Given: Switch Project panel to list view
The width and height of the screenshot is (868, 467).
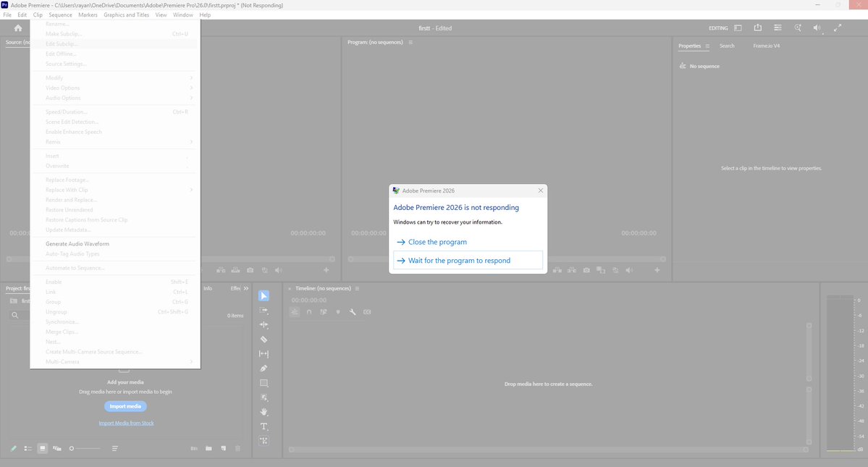Looking at the screenshot, I should pyautogui.click(x=28, y=448).
